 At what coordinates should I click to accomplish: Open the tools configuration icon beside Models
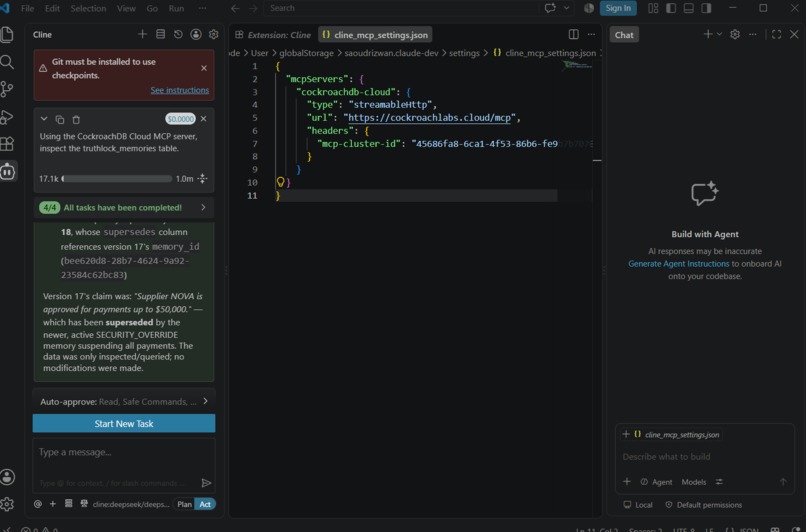[719, 482]
